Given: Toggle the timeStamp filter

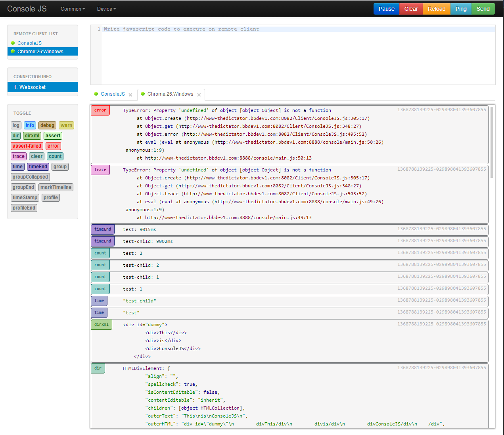Looking at the screenshot, I should pyautogui.click(x=25, y=198).
